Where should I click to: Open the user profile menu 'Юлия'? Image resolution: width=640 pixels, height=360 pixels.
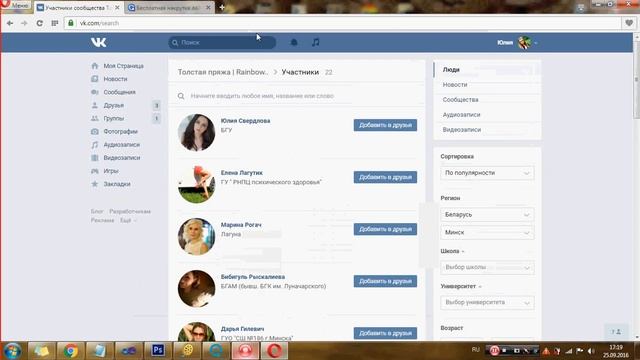tap(517, 42)
